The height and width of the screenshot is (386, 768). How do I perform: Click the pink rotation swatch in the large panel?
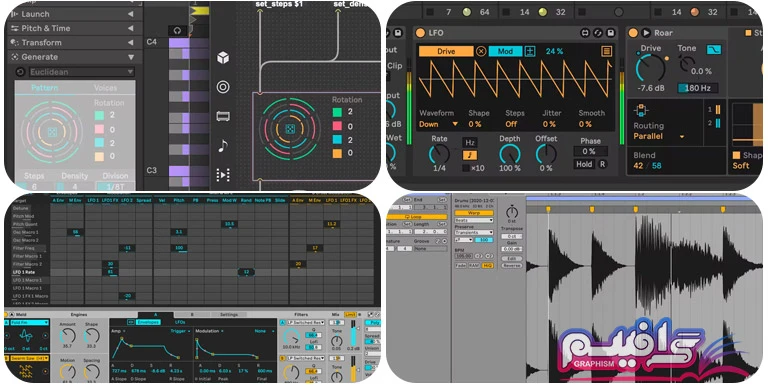[337, 126]
